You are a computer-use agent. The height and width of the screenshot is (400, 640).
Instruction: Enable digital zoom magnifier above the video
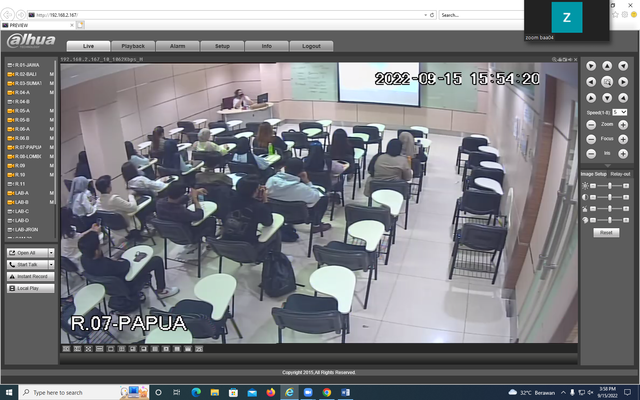(554, 60)
